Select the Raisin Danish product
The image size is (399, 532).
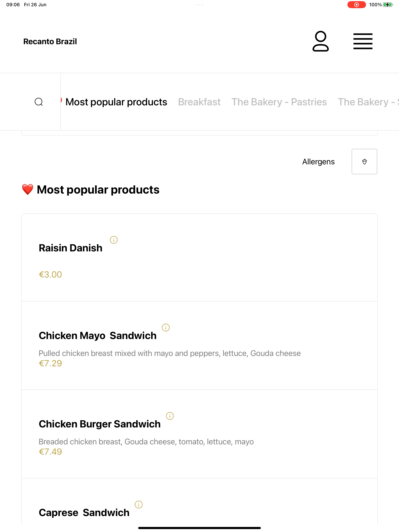[199, 257]
